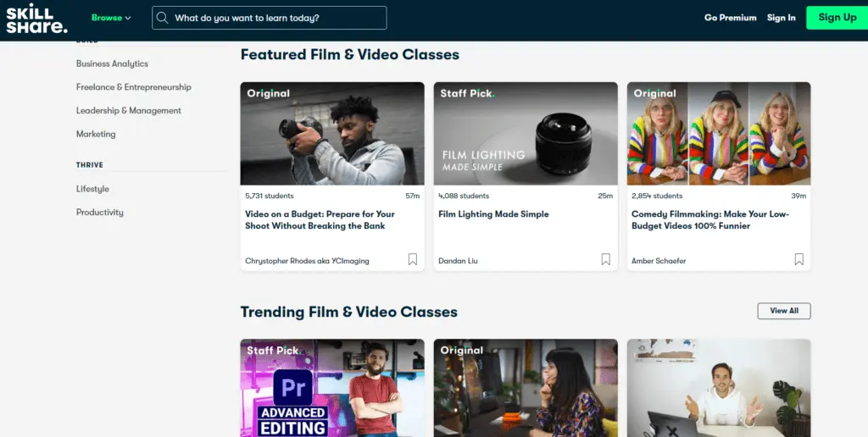Open 'Video on a Budget' class title
The height and width of the screenshot is (437, 868).
320,220
